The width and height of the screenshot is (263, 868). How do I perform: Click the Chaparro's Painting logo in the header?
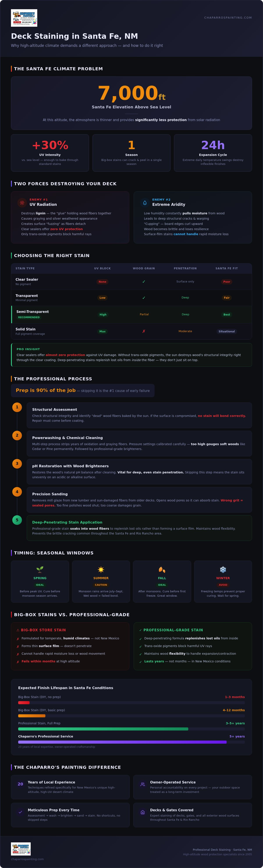[24, 18]
